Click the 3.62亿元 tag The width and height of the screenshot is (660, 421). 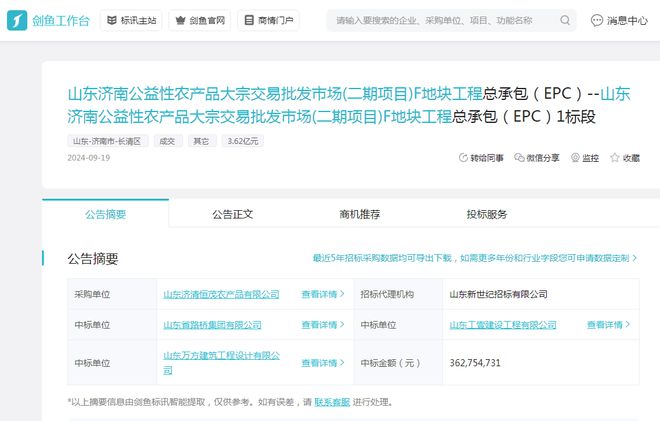[x=243, y=141]
